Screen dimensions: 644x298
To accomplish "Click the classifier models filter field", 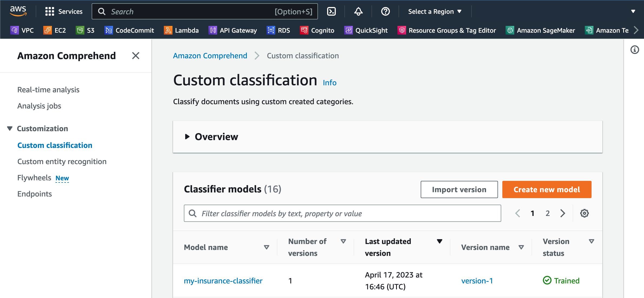I will (342, 213).
